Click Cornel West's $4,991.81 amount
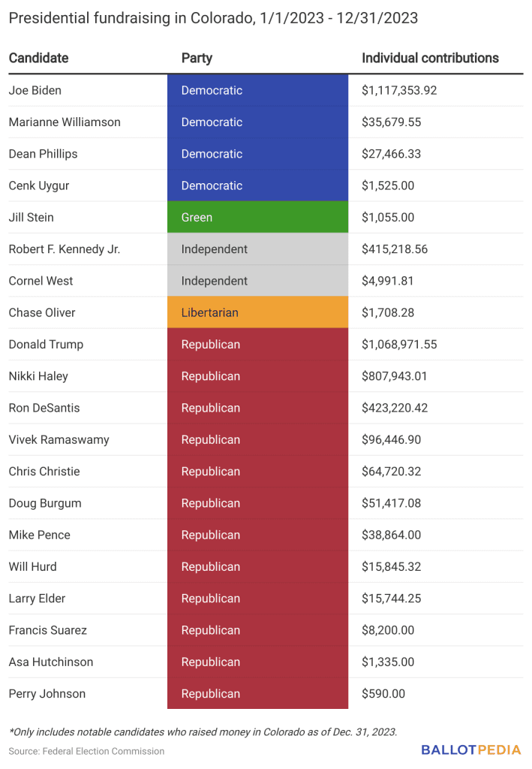 pyautogui.click(x=389, y=281)
